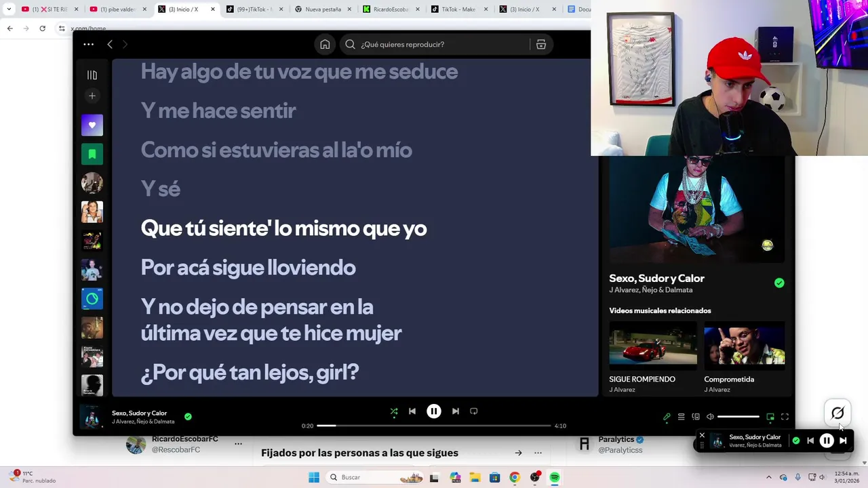
Task: Switch to the '(99+) TikTok' browser tab
Action: [256, 9]
